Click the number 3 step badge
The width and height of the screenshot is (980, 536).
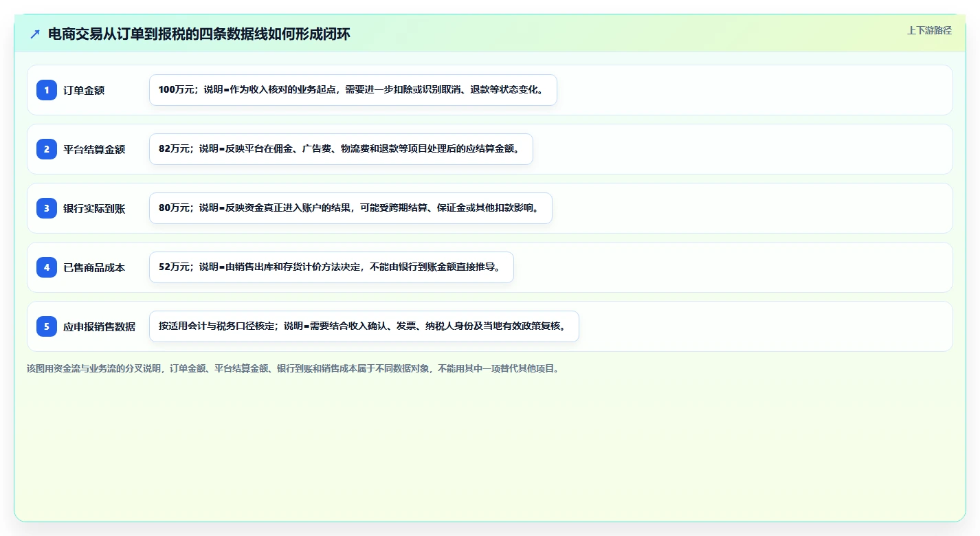(x=47, y=208)
